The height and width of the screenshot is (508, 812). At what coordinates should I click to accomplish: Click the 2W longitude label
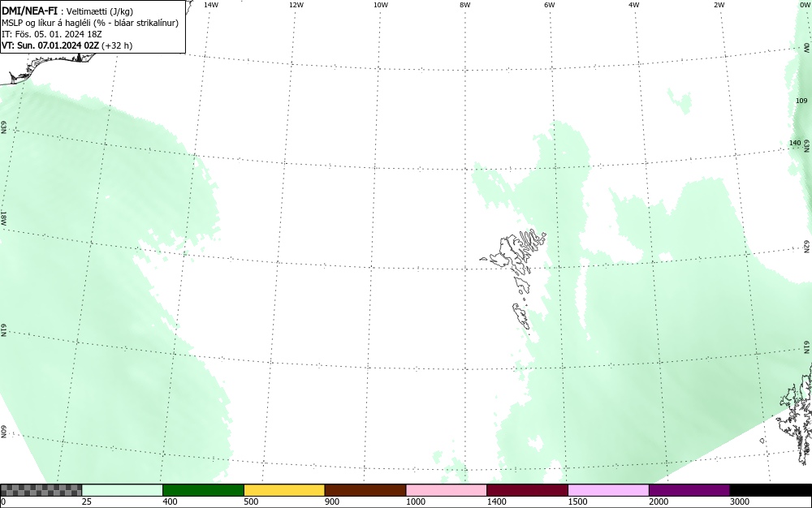719,5
